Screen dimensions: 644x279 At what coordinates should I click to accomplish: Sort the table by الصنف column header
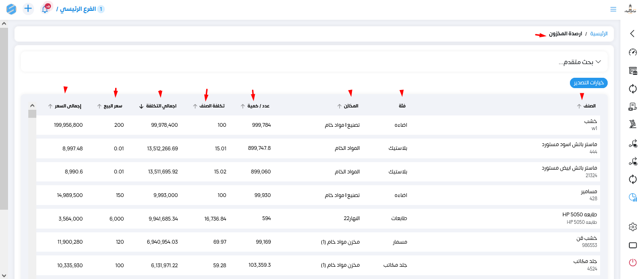point(588,106)
